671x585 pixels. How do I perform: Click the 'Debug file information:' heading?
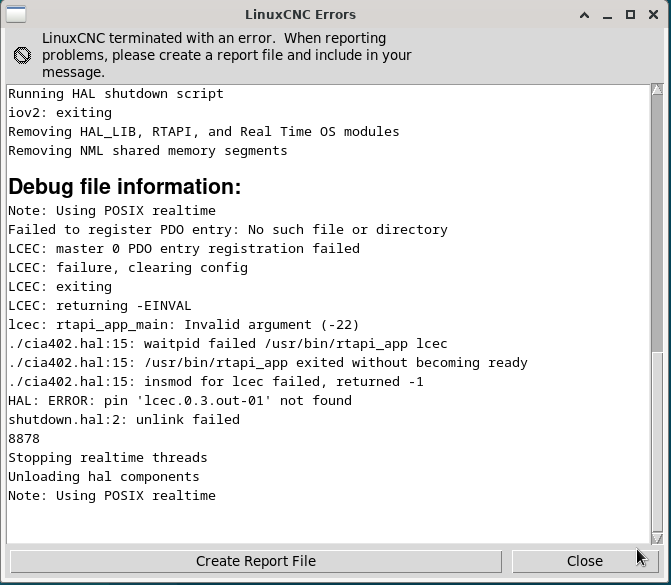pyautogui.click(x=125, y=187)
